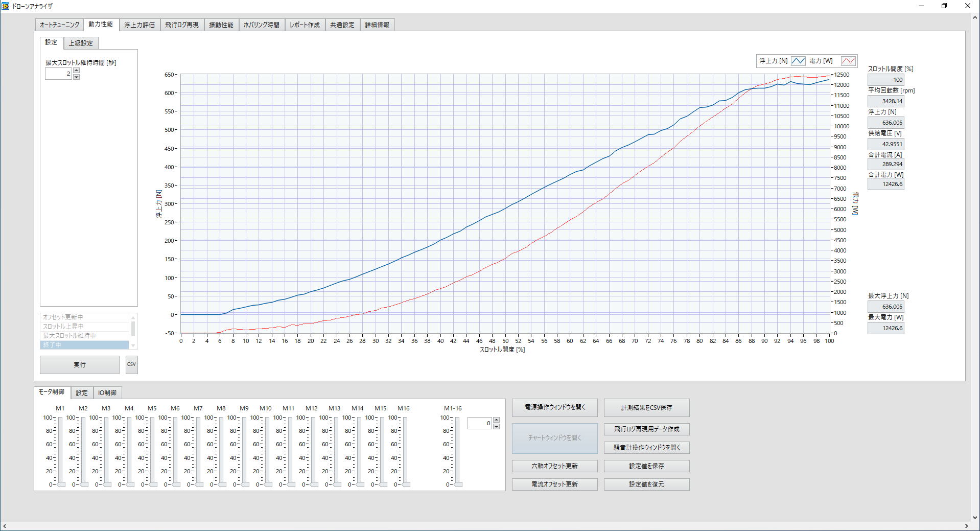Click 電流オフセット更新 button
Screen dimensions: 980x531
pos(555,484)
